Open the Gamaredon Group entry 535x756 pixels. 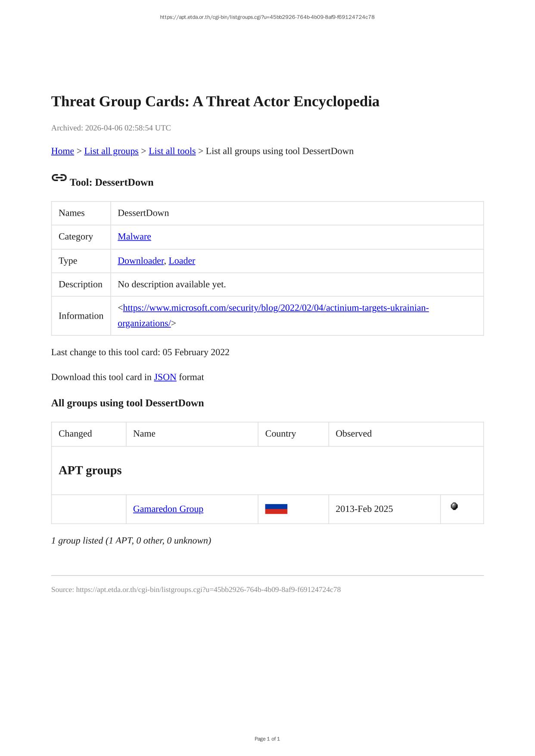point(168,509)
